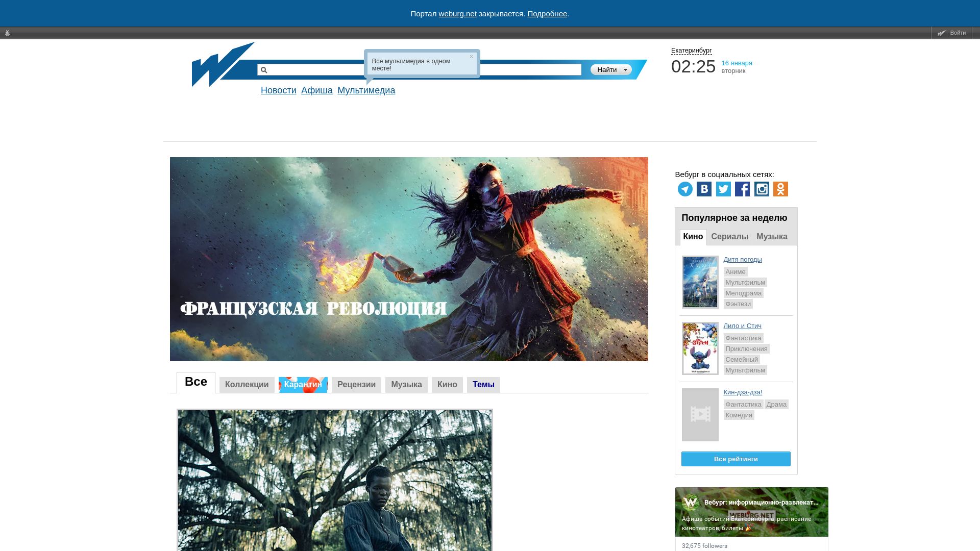The width and height of the screenshot is (980, 551).
Task: Click the Facebook social icon
Action: point(743,189)
